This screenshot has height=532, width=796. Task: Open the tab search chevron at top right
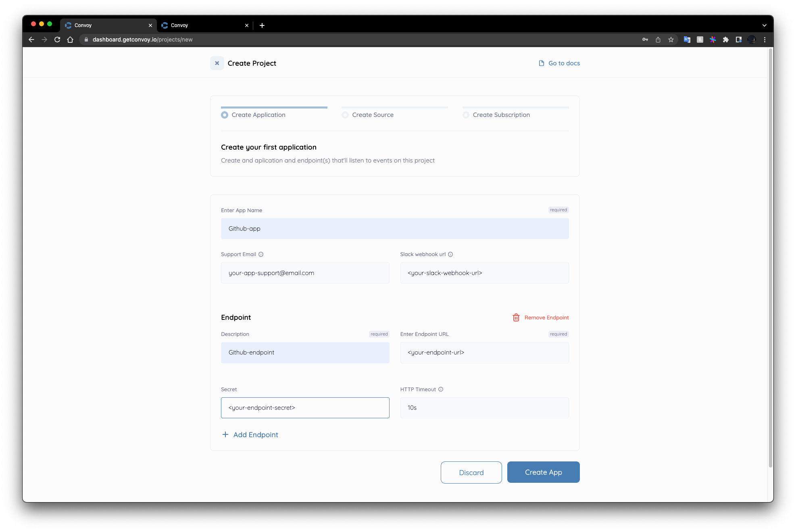[x=764, y=25]
